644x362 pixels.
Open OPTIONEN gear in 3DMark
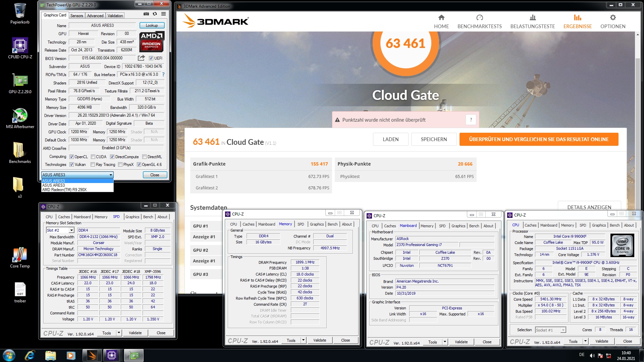[612, 21]
